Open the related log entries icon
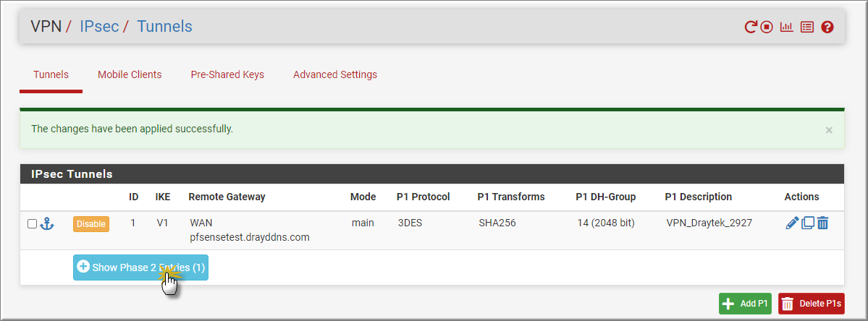This screenshot has width=868, height=321. coord(807,27)
